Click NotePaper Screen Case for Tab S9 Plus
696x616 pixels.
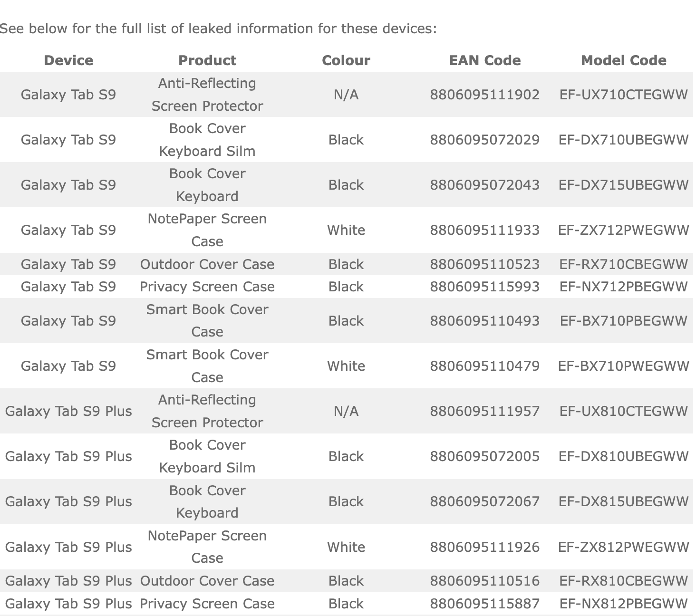tap(207, 547)
